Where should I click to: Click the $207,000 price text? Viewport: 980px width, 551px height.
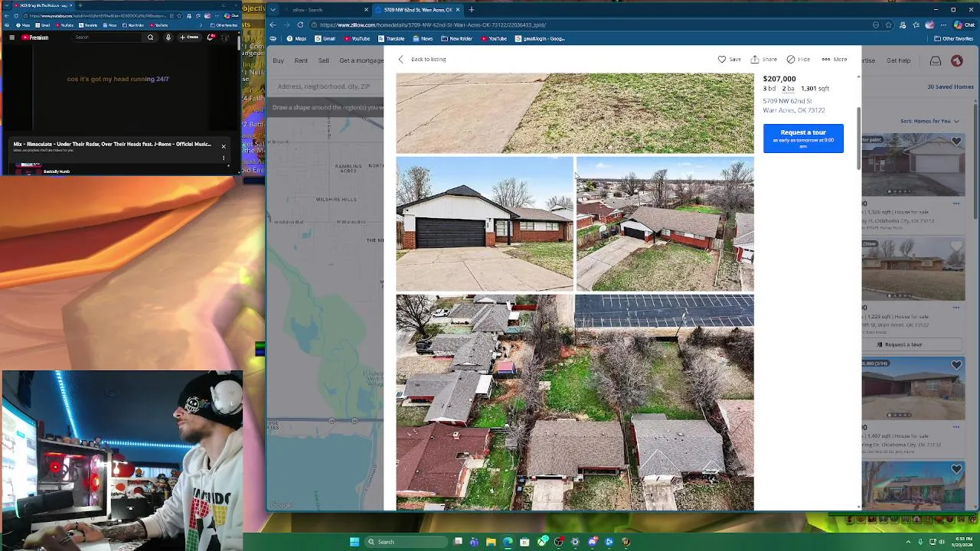tap(779, 79)
